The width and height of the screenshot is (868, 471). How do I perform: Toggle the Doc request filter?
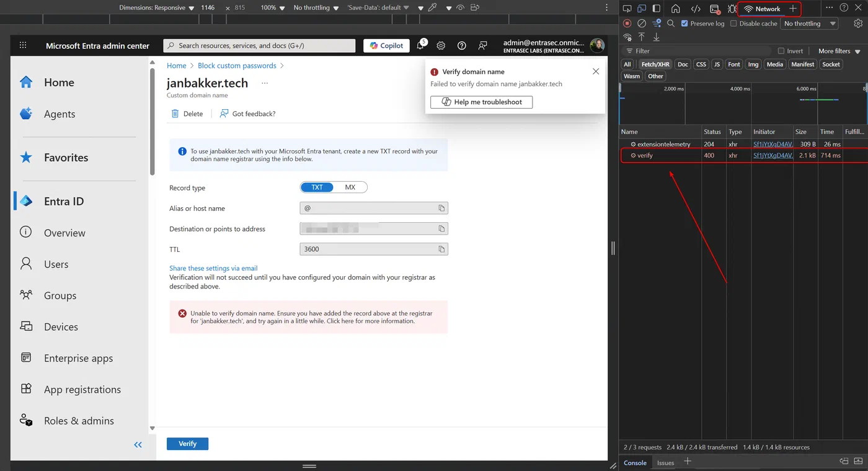[x=683, y=65]
